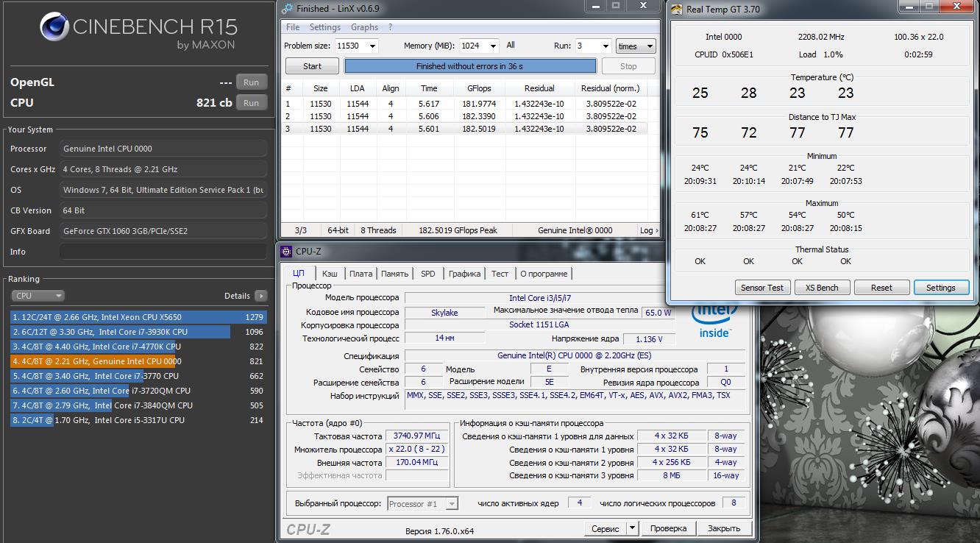Click the 182.5019 GFlops Peak status entry

pos(458,230)
